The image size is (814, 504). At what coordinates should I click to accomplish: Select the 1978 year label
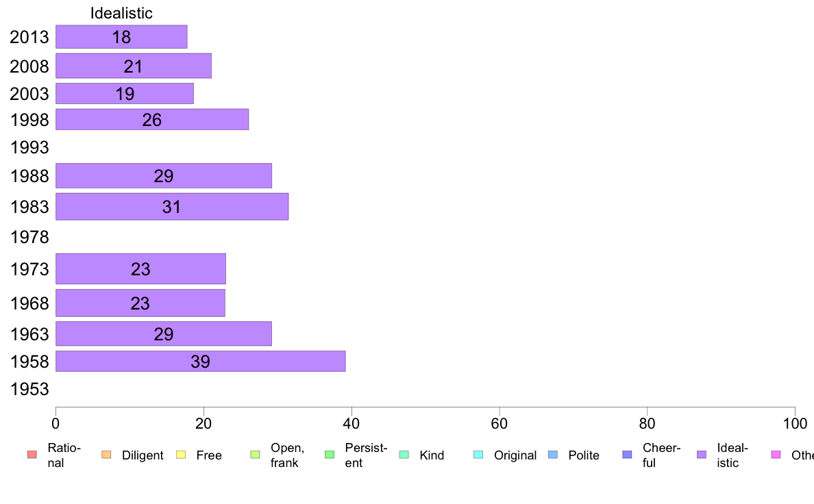tap(30, 238)
